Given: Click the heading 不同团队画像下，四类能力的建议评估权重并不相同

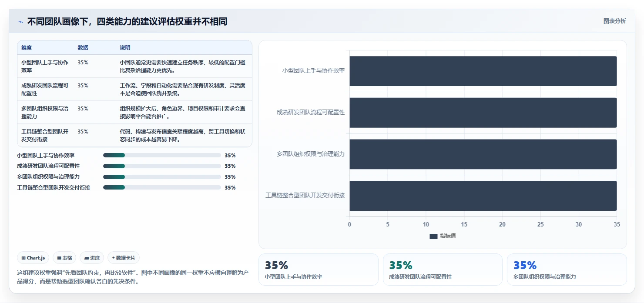Looking at the screenshot, I should pos(127,22).
